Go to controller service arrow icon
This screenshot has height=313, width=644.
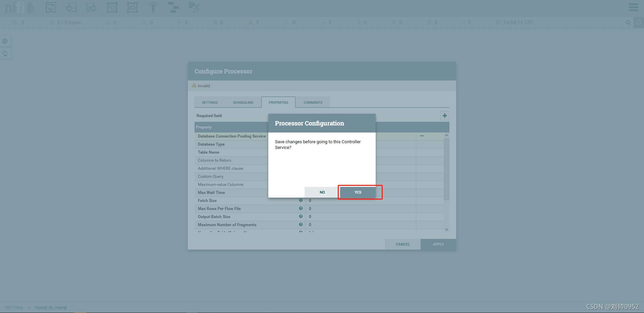[x=422, y=136]
